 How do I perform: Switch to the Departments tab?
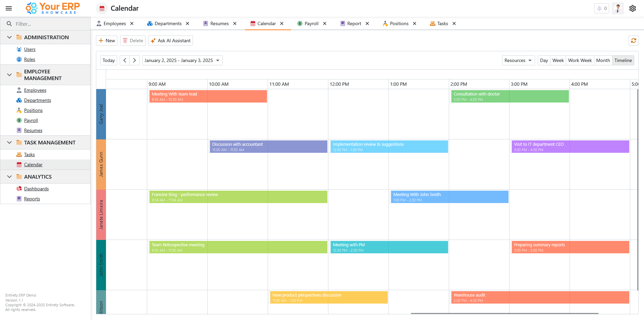[x=168, y=23]
